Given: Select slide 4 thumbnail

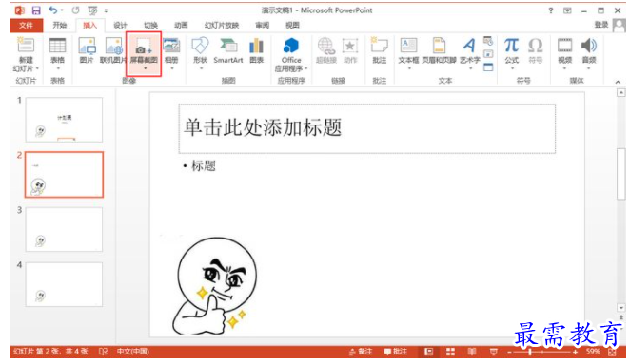Looking at the screenshot, I should tap(65, 284).
